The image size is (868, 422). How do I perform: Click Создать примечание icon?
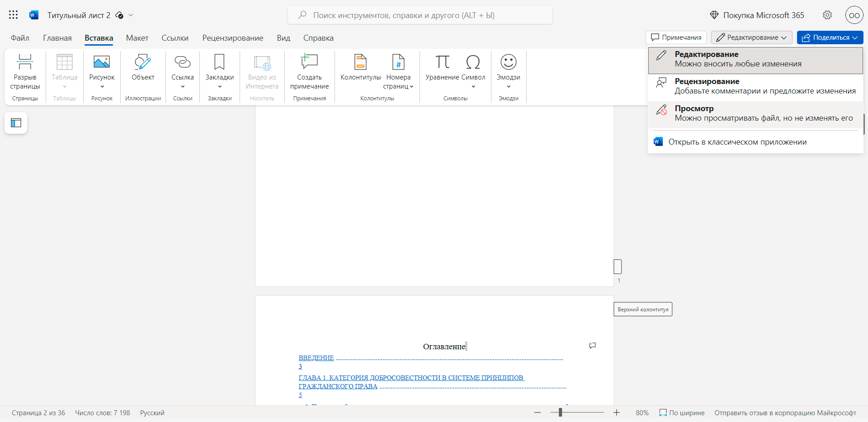309,62
